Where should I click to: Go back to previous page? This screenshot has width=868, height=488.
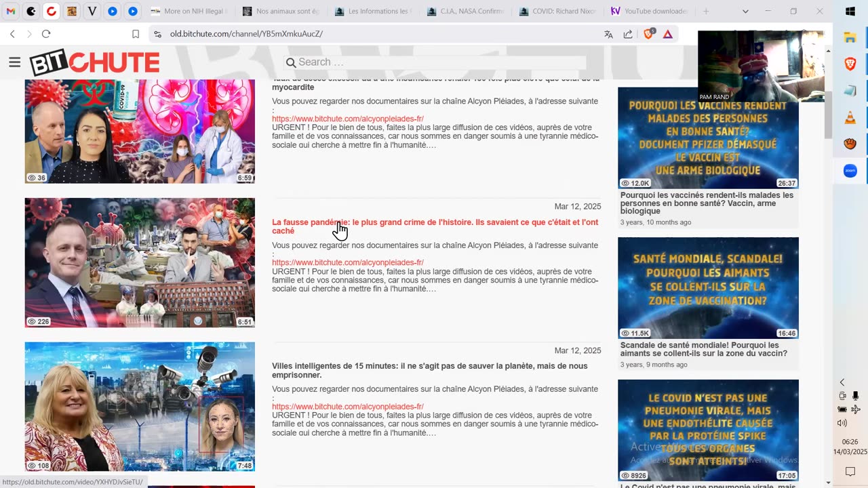pos(12,34)
